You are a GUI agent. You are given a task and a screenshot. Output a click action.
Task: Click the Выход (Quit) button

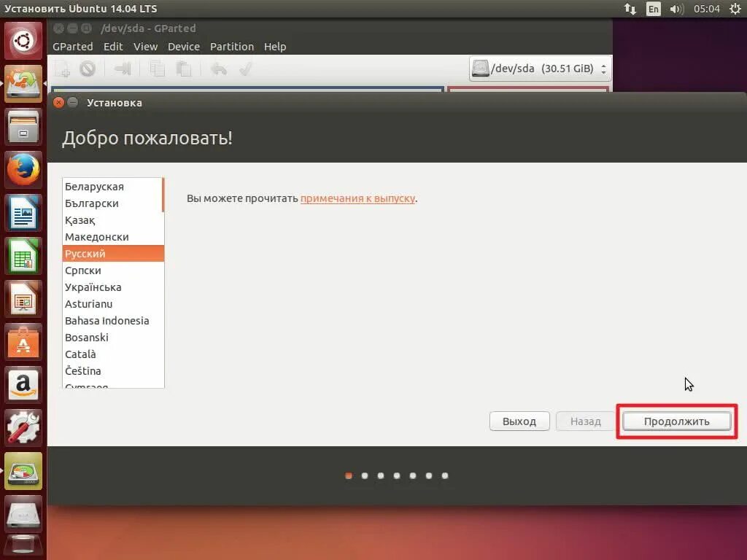pos(519,421)
